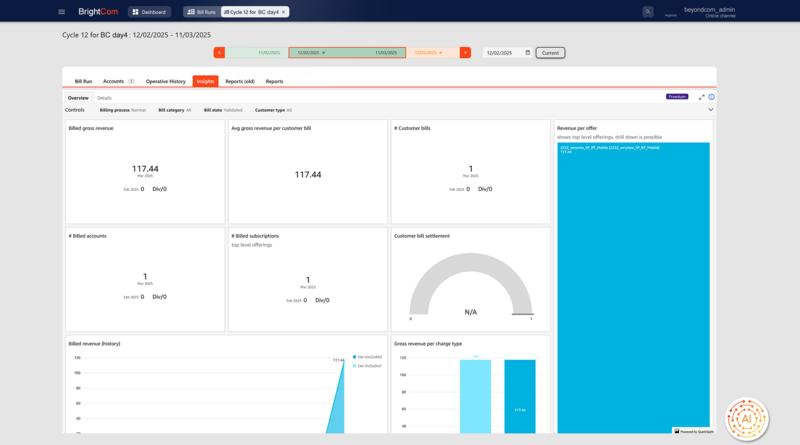Close the Cycle 12 for BC day4 tab
800x445 pixels.
click(284, 12)
